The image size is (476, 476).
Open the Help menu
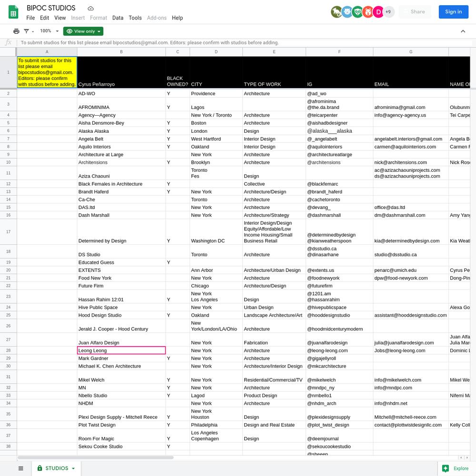tap(177, 18)
